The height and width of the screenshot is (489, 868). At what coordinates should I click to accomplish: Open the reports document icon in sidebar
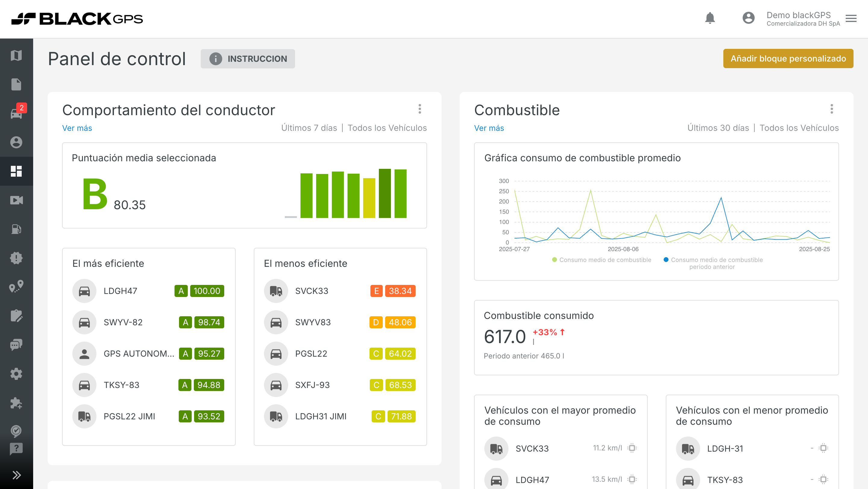point(16,84)
